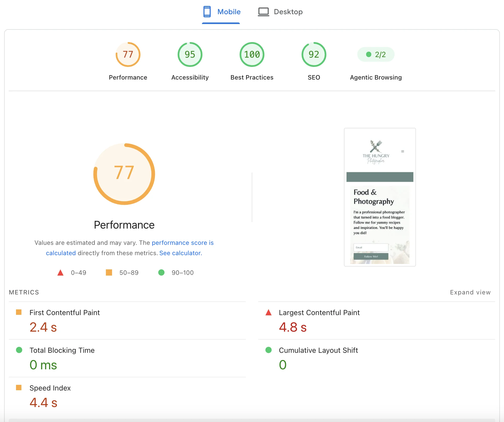Jump to Agentic Browsing category label
This screenshot has width=504, height=422.
pos(376,77)
